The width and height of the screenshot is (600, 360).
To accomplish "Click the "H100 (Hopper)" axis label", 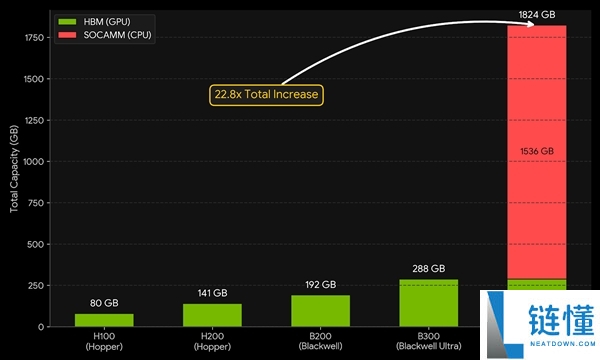I will click(x=104, y=341).
